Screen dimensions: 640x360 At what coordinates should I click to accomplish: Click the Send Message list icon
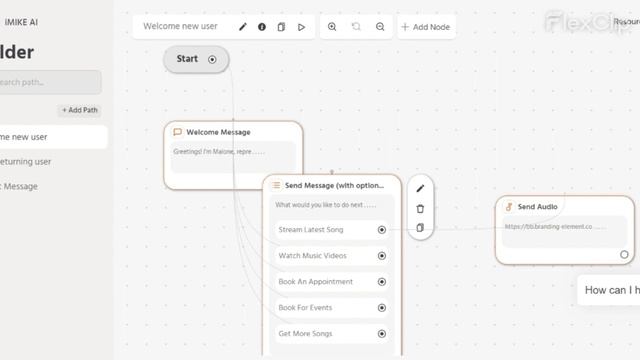click(276, 185)
